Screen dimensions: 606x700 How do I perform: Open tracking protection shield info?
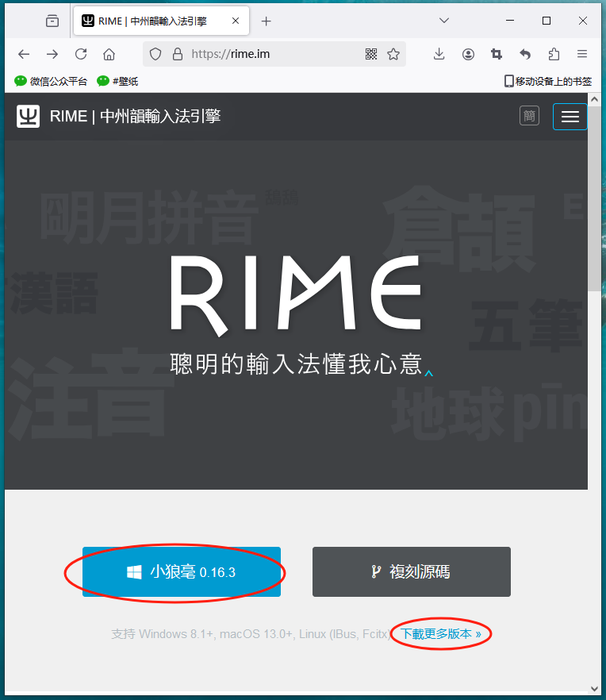pos(155,54)
